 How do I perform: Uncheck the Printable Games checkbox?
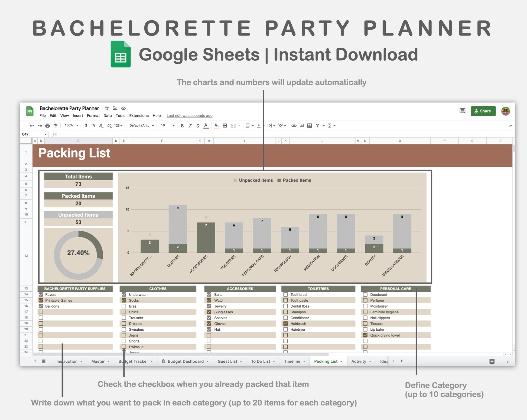pos(41,300)
